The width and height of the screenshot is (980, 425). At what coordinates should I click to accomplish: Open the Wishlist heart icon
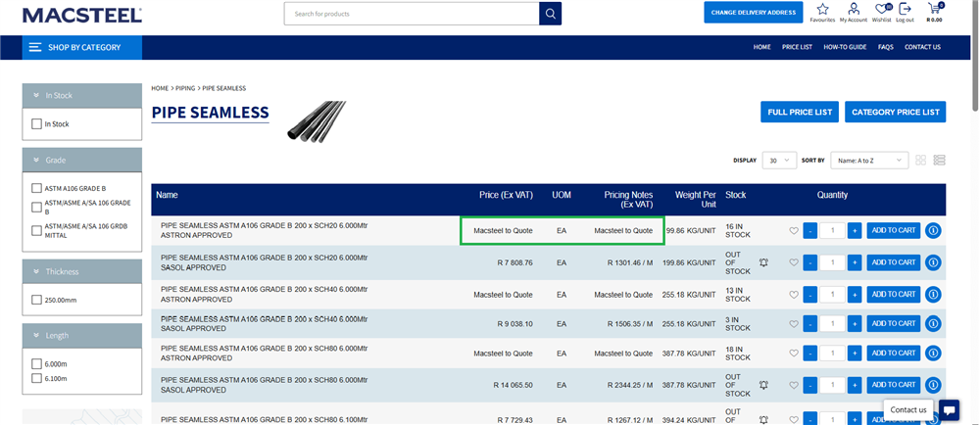[x=881, y=10]
